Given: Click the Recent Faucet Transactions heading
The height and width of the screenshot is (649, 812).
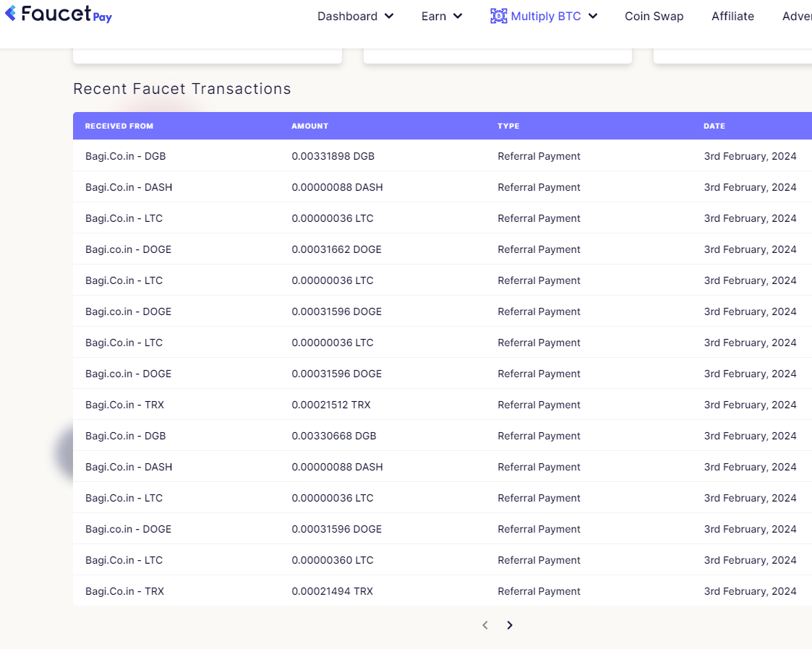Looking at the screenshot, I should 182,89.
